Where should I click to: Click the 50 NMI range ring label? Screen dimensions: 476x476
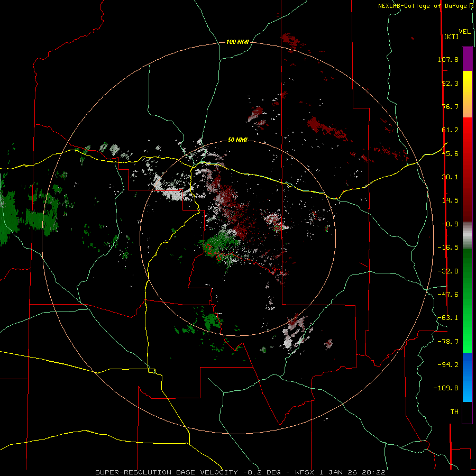237,140
